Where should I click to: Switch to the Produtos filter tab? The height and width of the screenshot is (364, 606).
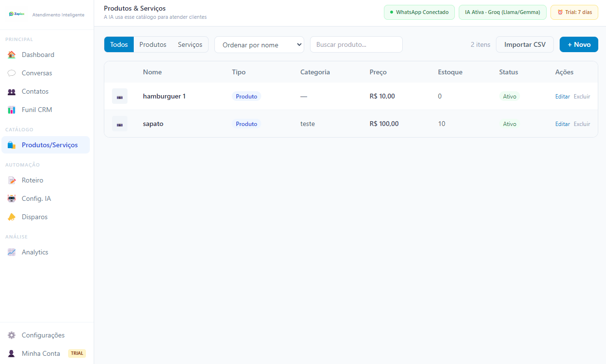coord(153,44)
